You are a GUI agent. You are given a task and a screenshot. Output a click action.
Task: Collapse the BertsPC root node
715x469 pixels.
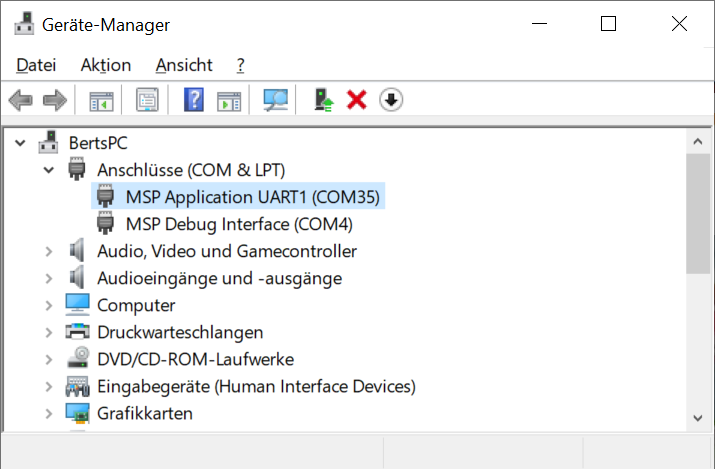[x=20, y=143]
